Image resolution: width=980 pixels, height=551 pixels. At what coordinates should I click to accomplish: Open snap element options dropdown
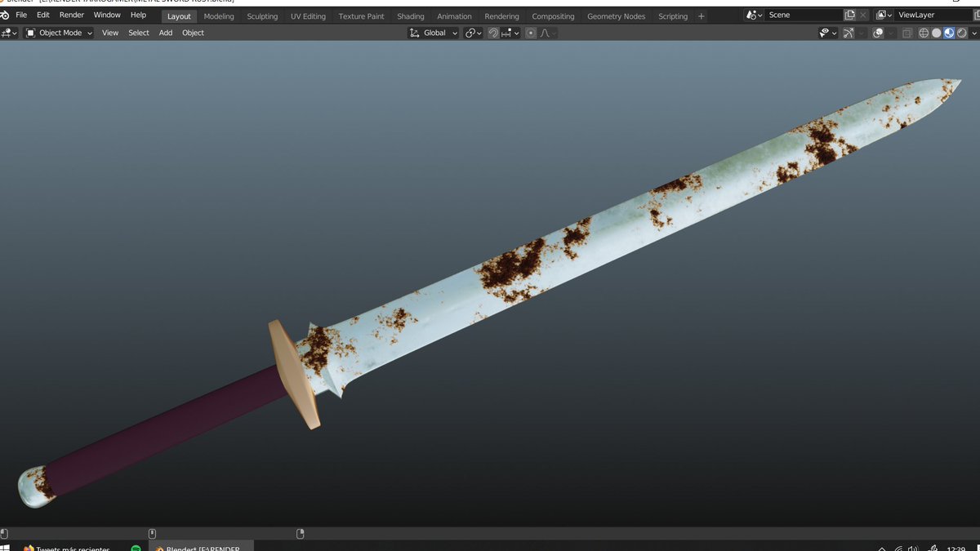coord(510,33)
